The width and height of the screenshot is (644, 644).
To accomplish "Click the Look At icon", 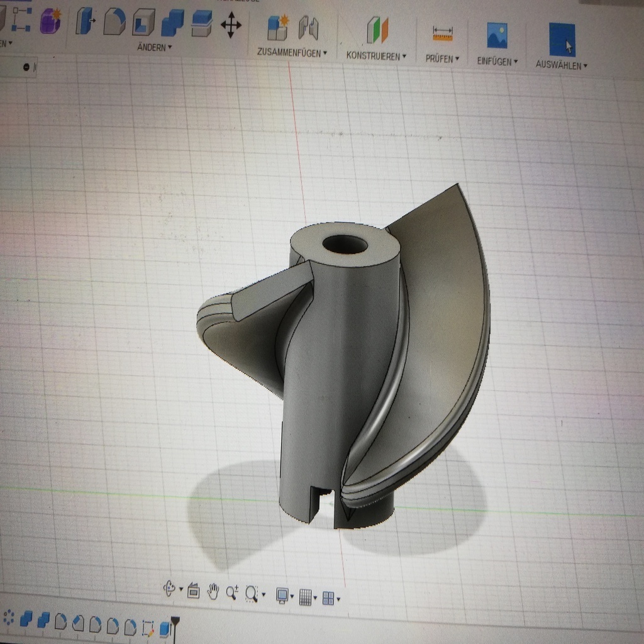I will [x=194, y=591].
